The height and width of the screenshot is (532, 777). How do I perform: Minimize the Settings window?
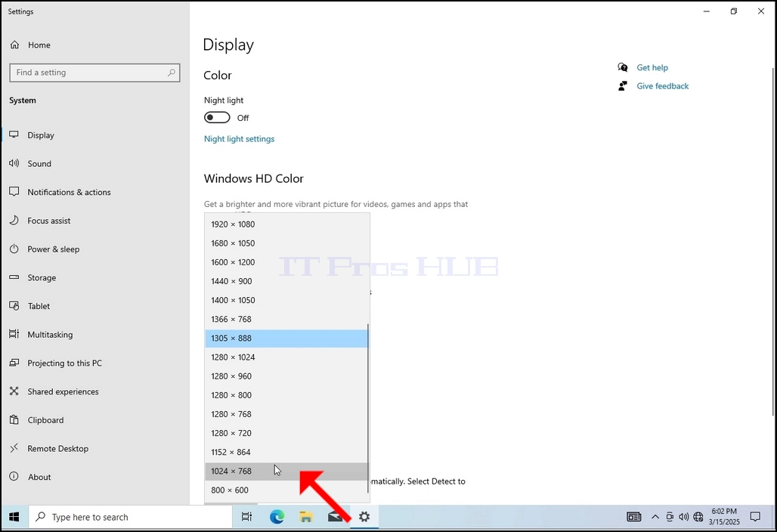pyautogui.click(x=707, y=11)
